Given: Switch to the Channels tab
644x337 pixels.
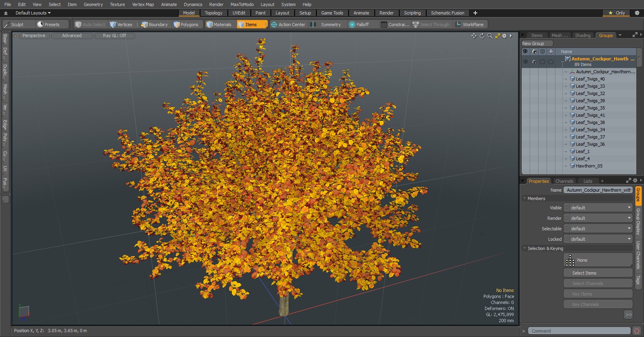Looking at the screenshot, I should pos(564,181).
